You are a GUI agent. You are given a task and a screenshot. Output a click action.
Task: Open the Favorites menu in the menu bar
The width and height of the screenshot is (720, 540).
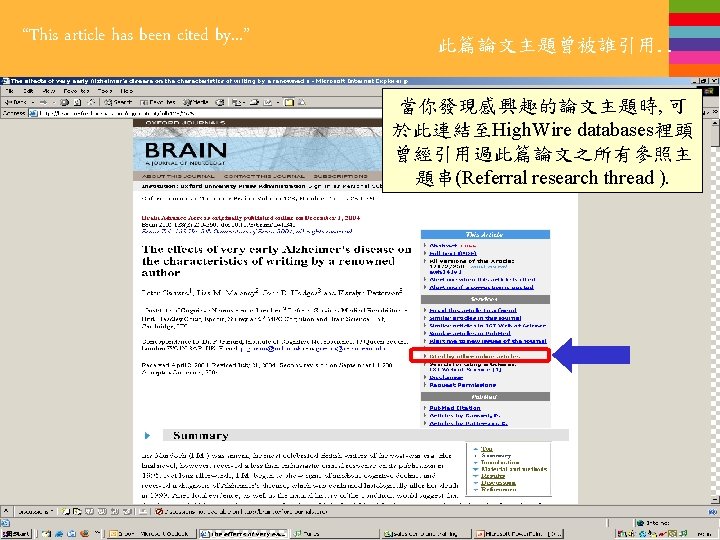[x=76, y=91]
